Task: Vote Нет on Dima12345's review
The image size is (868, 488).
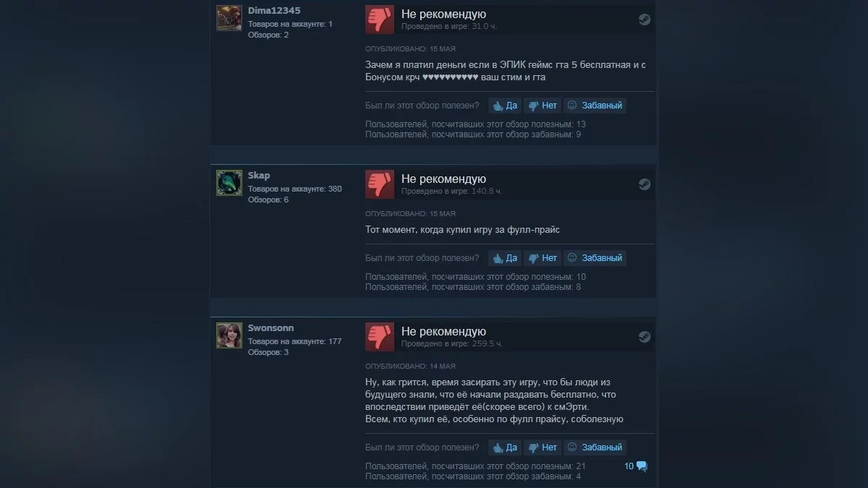Action: 542,106
